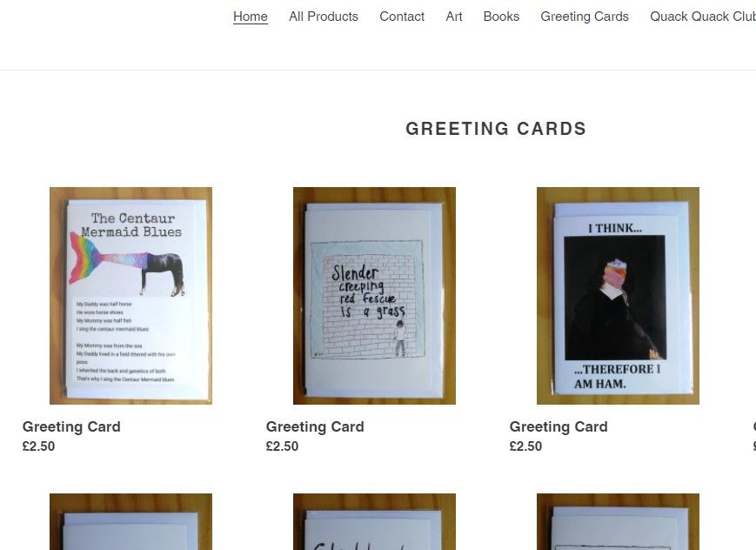Open Greeting Cards in navigation bar
756x550 pixels.
pyautogui.click(x=585, y=17)
